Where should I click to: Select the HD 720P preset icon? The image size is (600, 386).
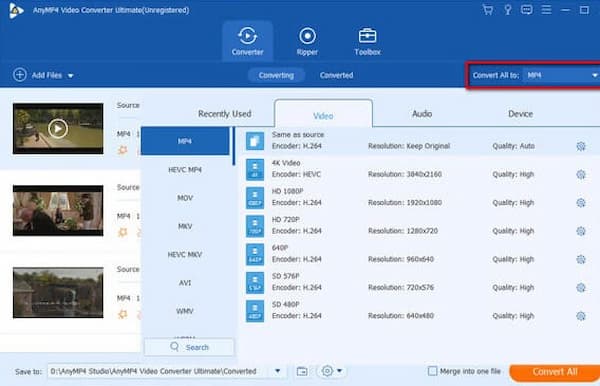point(255,226)
